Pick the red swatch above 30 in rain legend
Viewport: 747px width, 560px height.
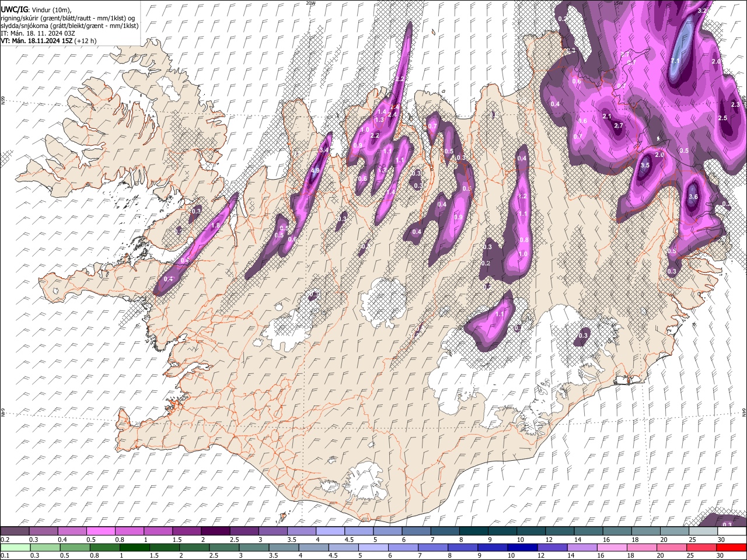[x=731, y=548]
